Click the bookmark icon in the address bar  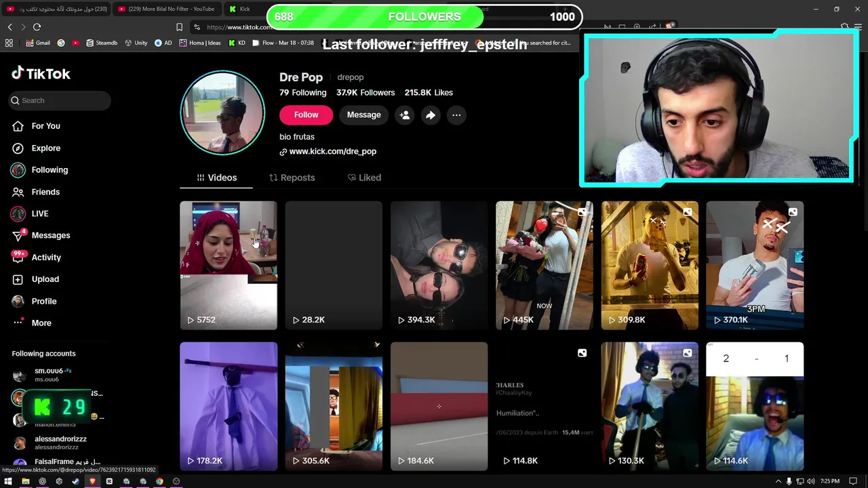click(179, 27)
